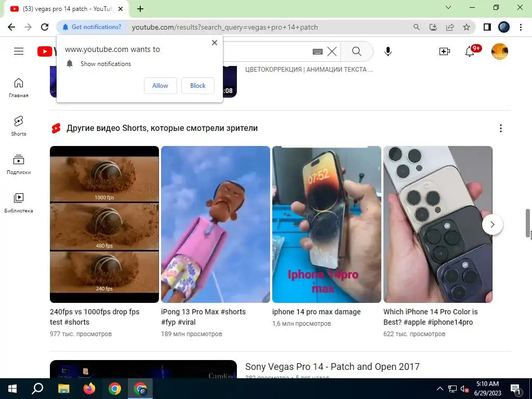
Task: Open the Chrome three-dot menu
Action: tap(521, 27)
